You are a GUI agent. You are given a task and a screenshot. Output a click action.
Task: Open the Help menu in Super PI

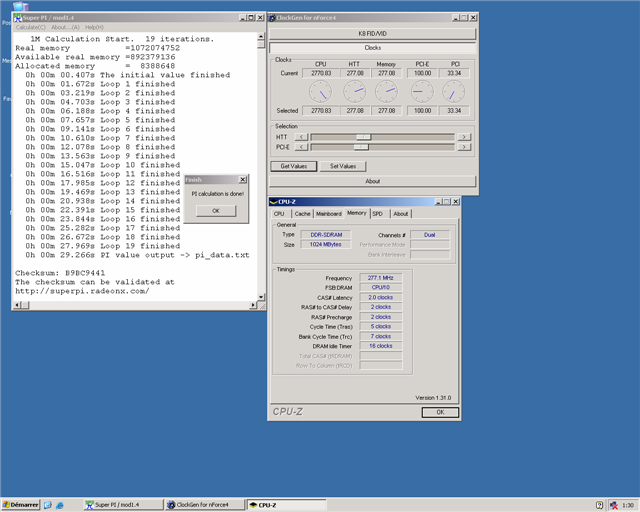point(94,27)
